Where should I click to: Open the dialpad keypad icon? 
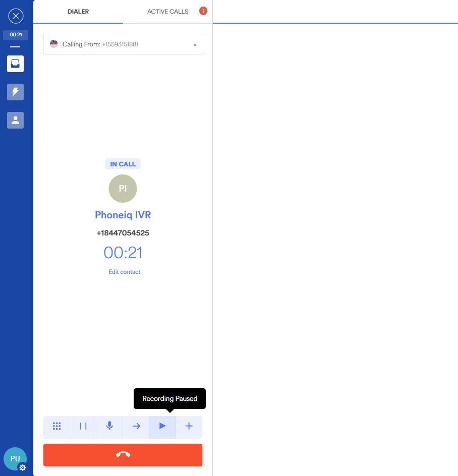click(57, 426)
